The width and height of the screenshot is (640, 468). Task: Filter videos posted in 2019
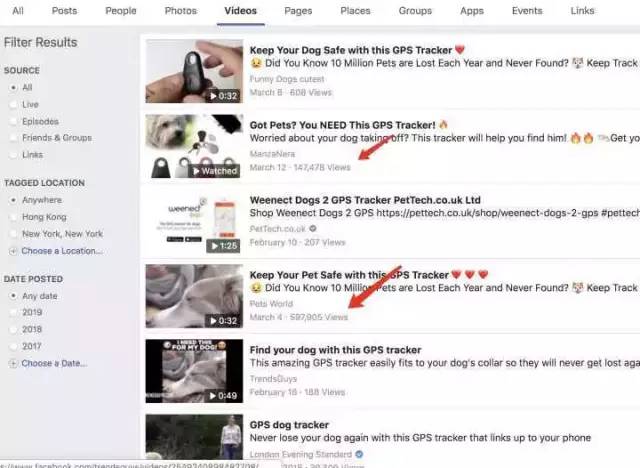13,313
